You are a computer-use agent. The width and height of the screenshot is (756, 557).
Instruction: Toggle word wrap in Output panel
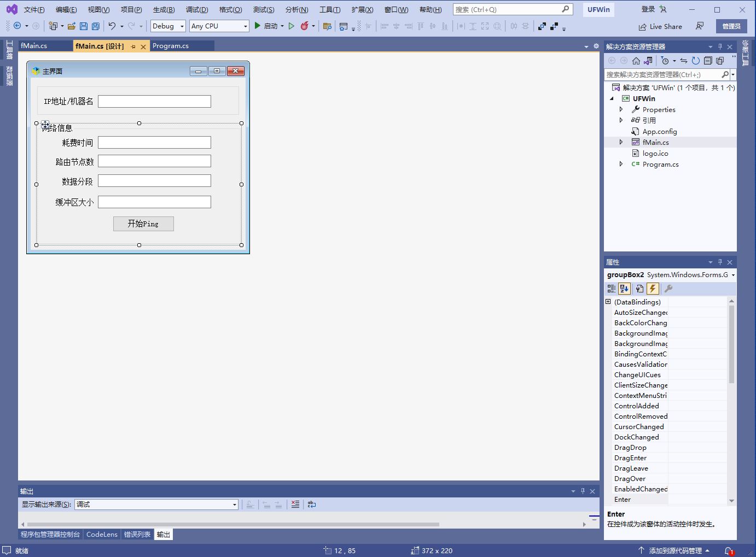click(312, 505)
